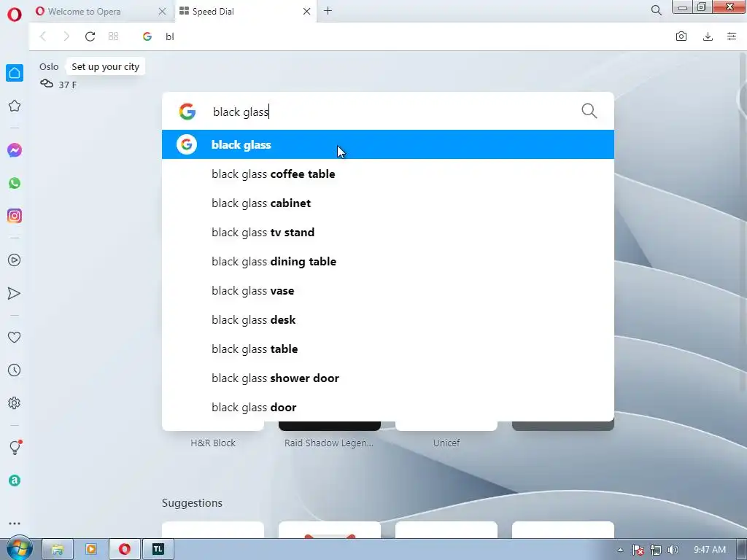Open Easy Setup sliders icon

click(x=732, y=36)
